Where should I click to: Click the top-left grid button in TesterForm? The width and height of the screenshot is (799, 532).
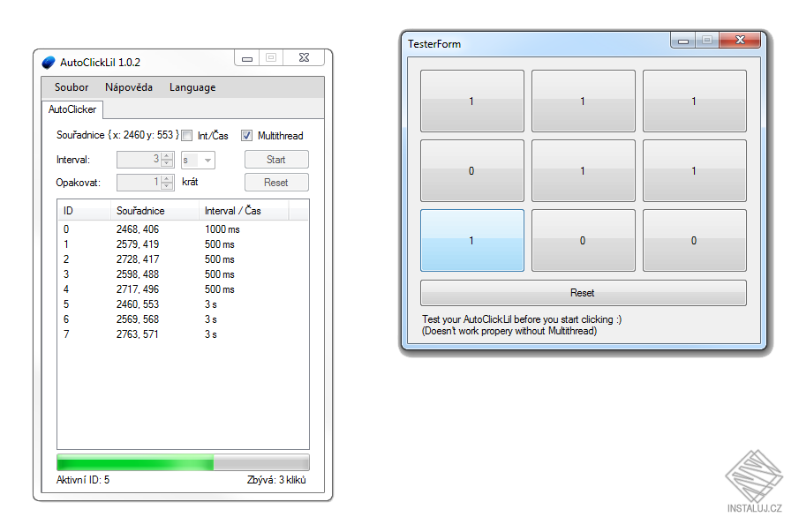click(471, 101)
